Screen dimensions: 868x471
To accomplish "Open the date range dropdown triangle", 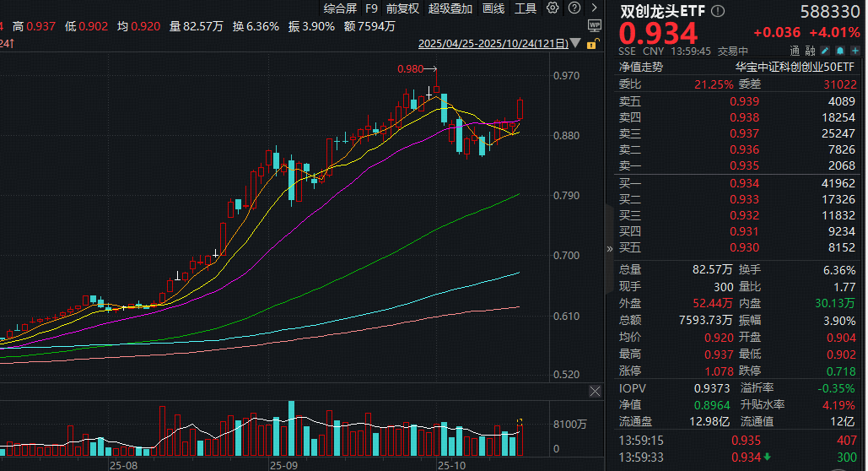I will (575, 44).
